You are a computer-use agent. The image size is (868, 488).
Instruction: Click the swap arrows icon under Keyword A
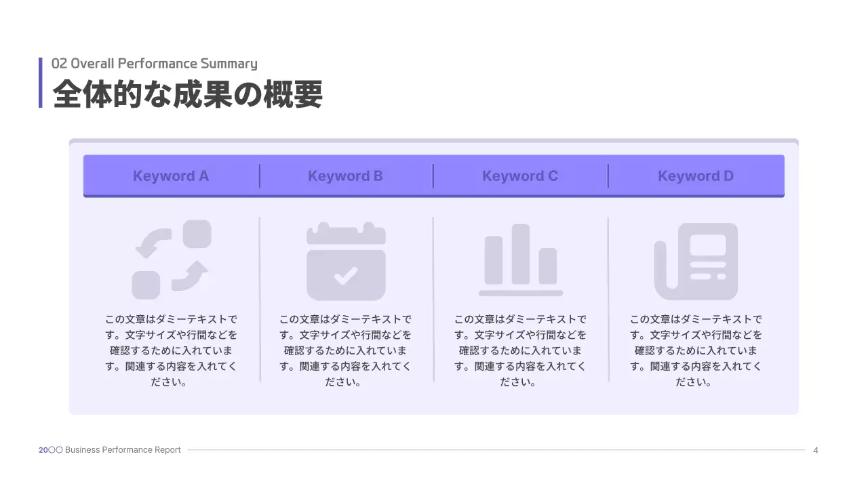tap(171, 260)
